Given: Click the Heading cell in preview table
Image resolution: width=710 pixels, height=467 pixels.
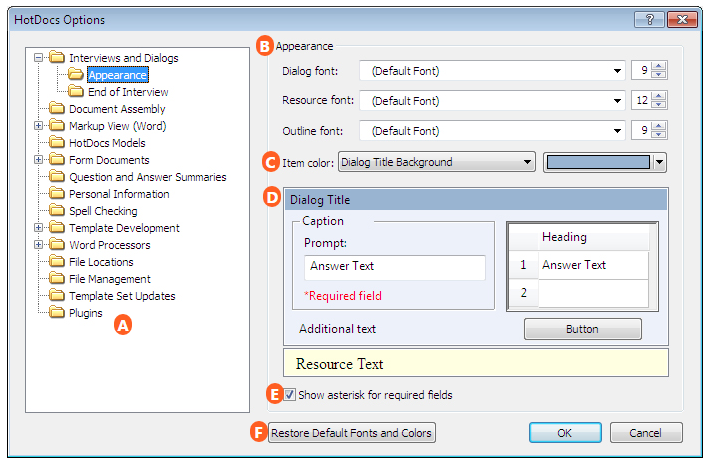Looking at the screenshot, I should pos(593,237).
